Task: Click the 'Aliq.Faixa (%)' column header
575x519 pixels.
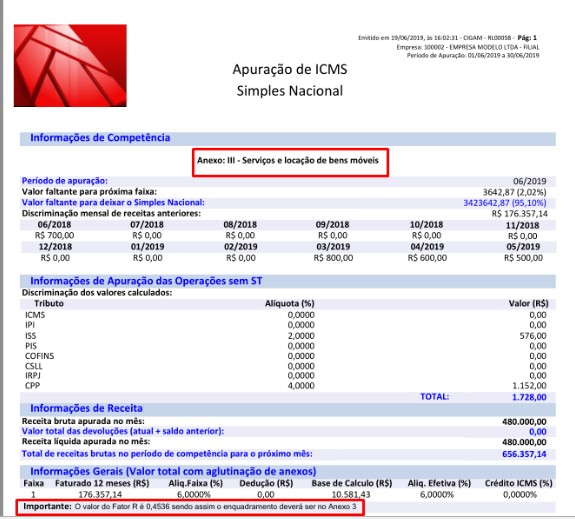Action: pyautogui.click(x=196, y=483)
